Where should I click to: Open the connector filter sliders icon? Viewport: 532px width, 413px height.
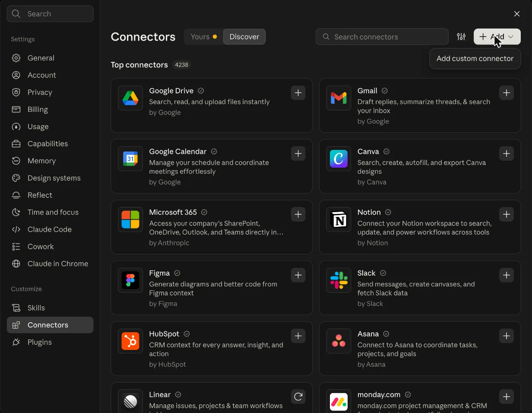(x=461, y=37)
